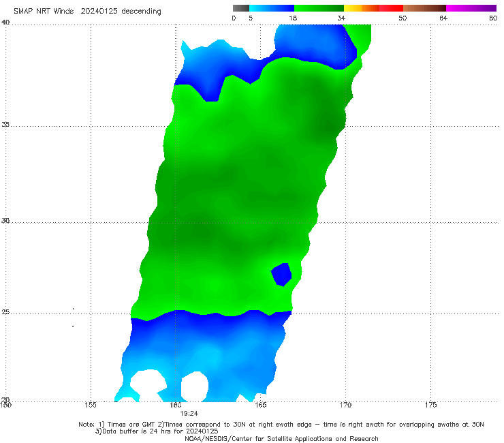This screenshot has height=443, width=504.
Task: Click the brown segment of the color bar
Action: 424,8
